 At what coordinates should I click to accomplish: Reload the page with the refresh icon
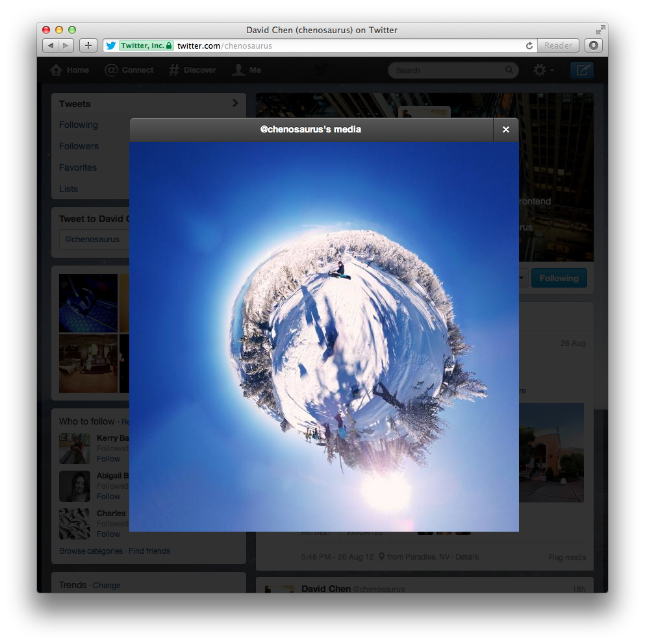coord(529,45)
